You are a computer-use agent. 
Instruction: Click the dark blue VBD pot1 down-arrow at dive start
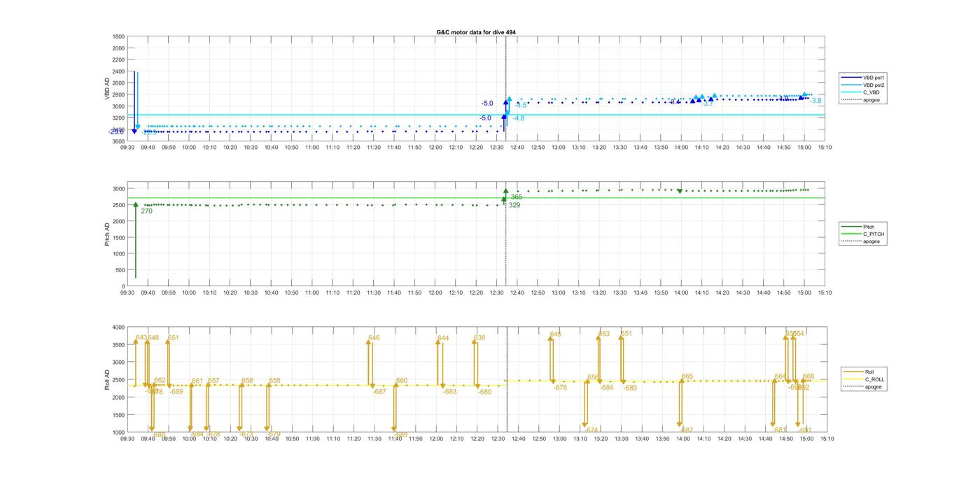pos(134,101)
